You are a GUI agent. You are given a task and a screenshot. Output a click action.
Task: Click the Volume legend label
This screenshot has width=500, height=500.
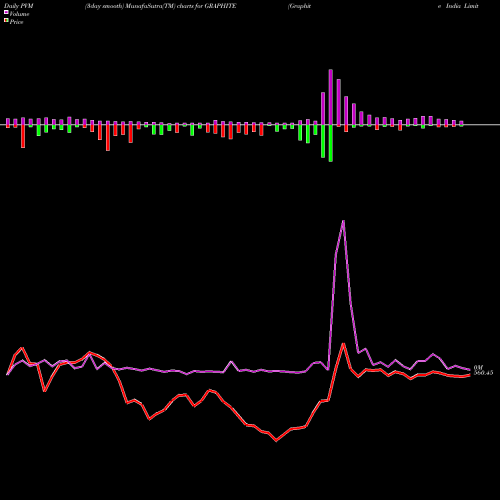(x=19, y=14)
